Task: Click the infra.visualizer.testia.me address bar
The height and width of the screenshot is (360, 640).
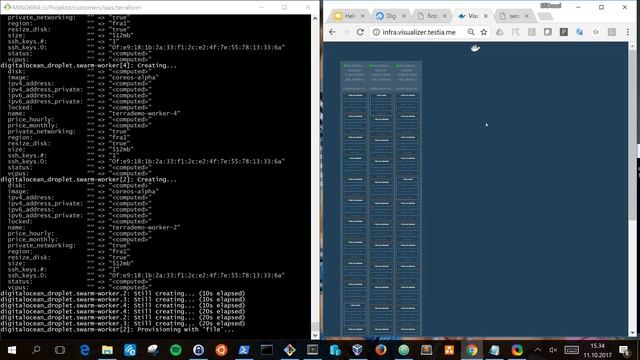Action: [x=419, y=32]
